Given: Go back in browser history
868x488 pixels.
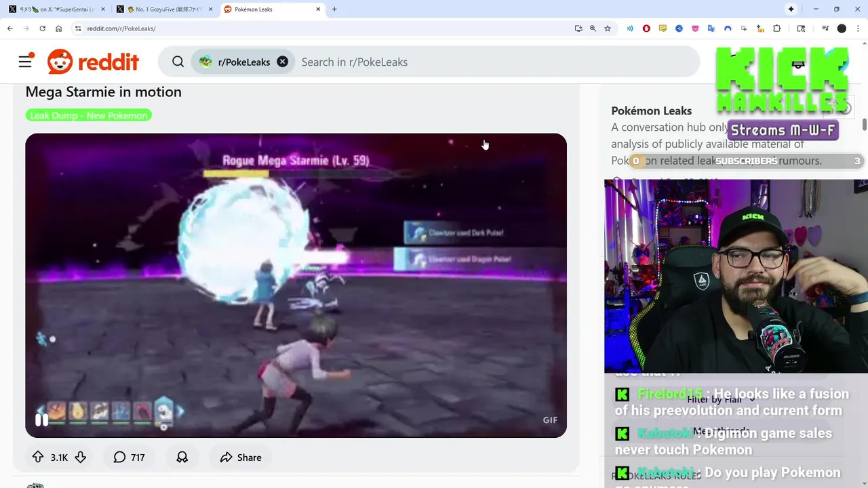Looking at the screenshot, I should pyautogui.click(x=9, y=28).
